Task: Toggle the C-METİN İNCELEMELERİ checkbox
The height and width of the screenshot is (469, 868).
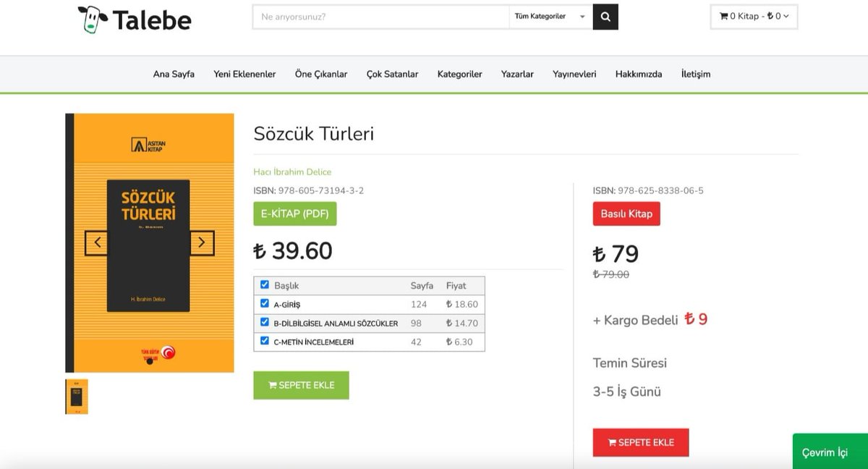Action: [x=265, y=342]
